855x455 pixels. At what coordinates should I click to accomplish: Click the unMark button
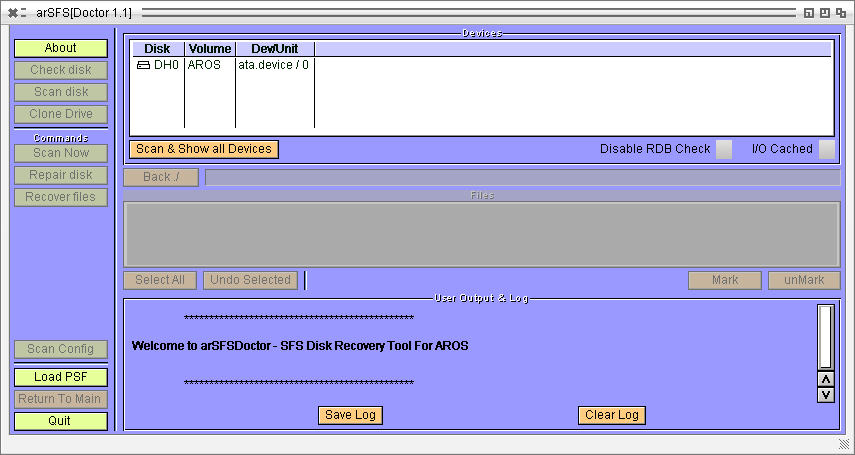tap(804, 280)
